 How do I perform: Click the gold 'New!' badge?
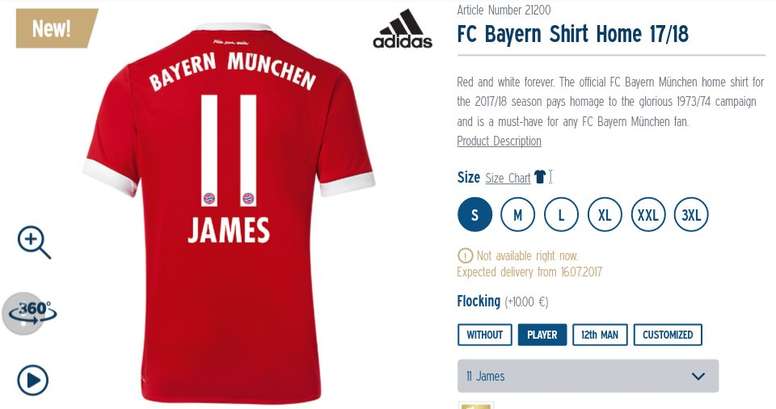56,28
